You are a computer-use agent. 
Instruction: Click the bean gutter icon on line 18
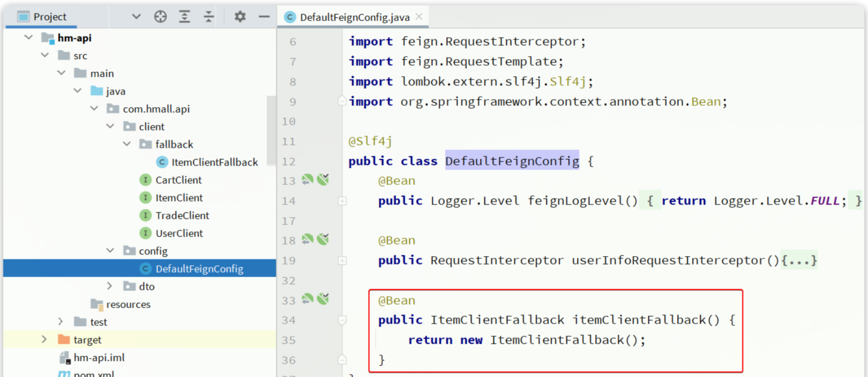[307, 239]
